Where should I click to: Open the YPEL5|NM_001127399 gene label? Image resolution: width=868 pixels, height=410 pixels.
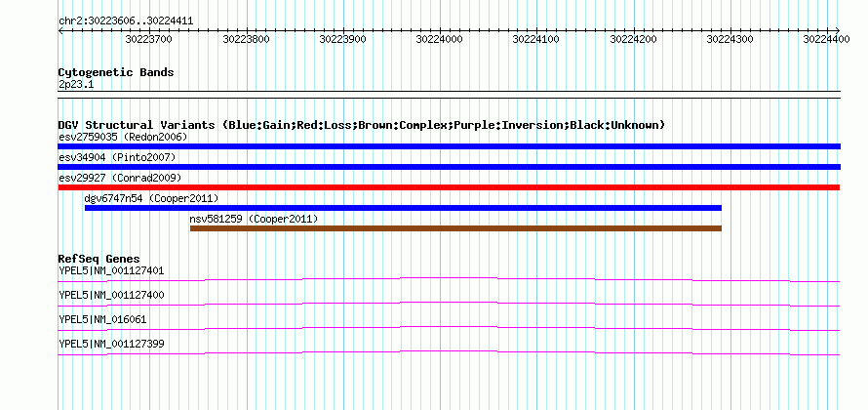point(111,344)
